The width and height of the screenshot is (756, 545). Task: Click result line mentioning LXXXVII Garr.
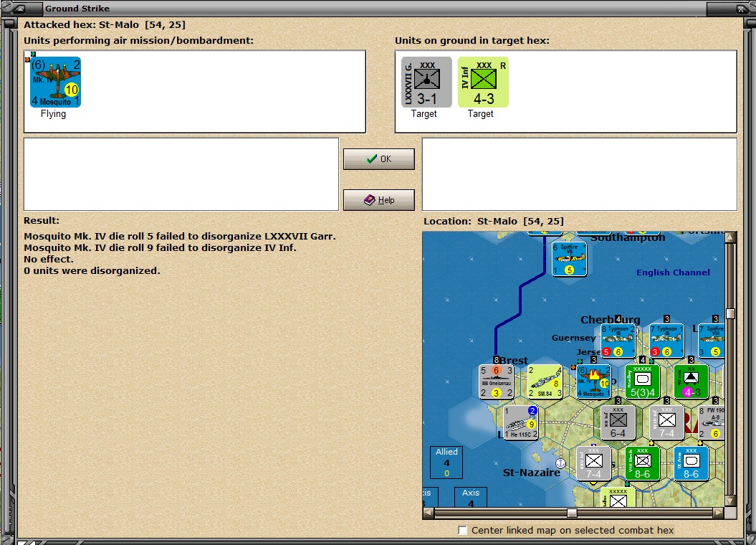point(180,237)
